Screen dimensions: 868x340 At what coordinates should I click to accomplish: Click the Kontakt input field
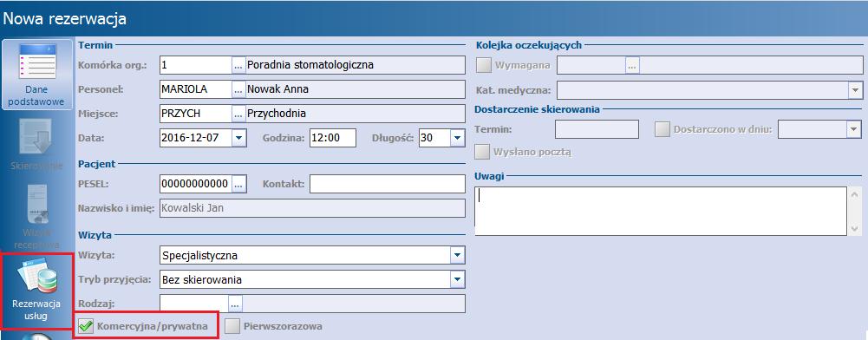[388, 184]
